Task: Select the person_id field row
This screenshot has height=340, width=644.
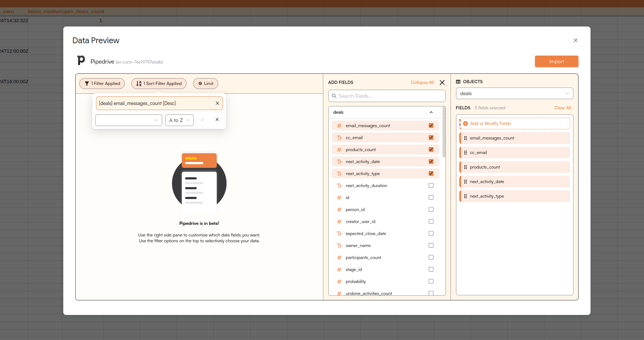Action: 385,210
